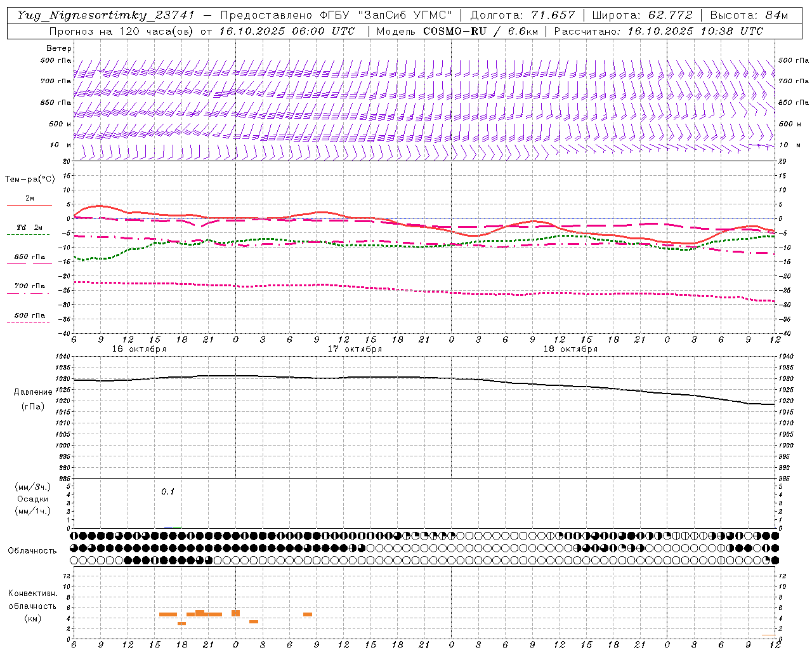Click the 850 гПа temperature legend entry
812x650 pixels.
point(30,256)
